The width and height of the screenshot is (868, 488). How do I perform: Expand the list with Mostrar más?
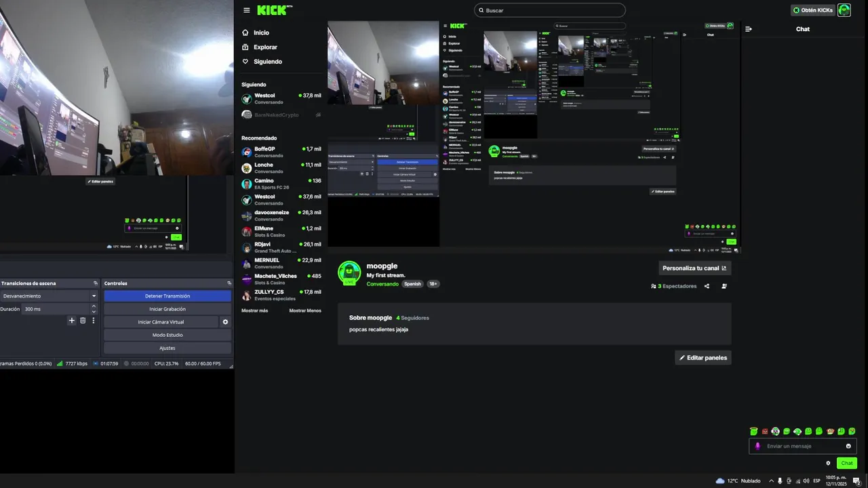(x=254, y=310)
